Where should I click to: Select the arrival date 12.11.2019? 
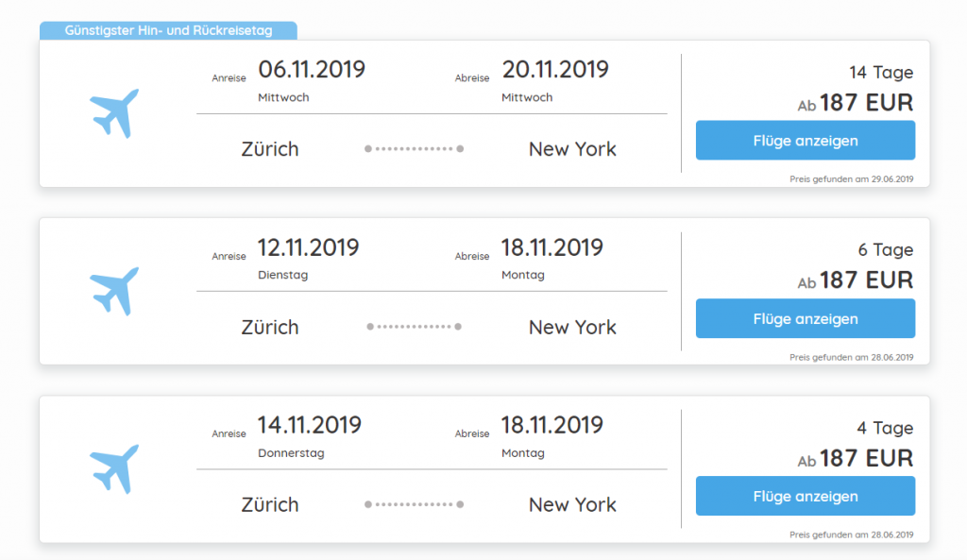pos(308,247)
